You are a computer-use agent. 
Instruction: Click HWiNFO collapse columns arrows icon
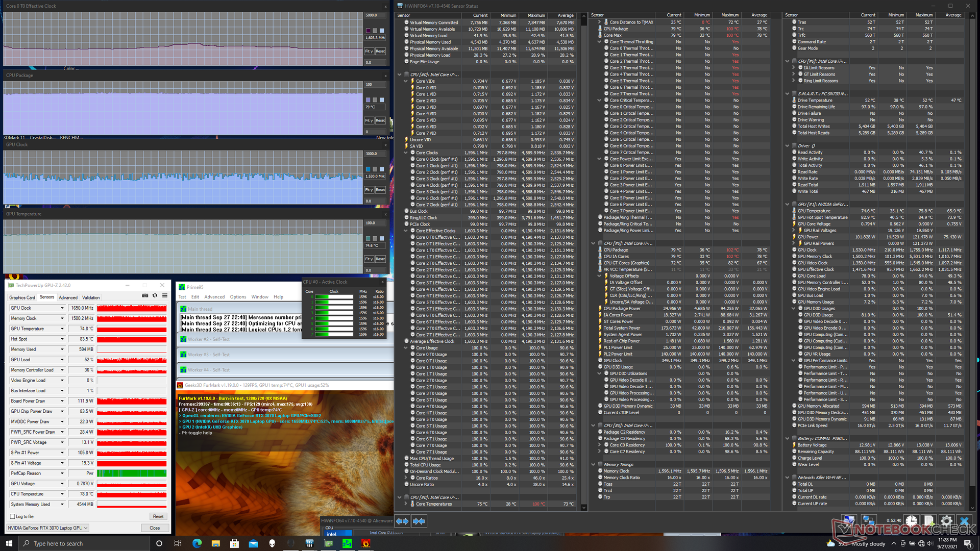pyautogui.click(x=419, y=521)
